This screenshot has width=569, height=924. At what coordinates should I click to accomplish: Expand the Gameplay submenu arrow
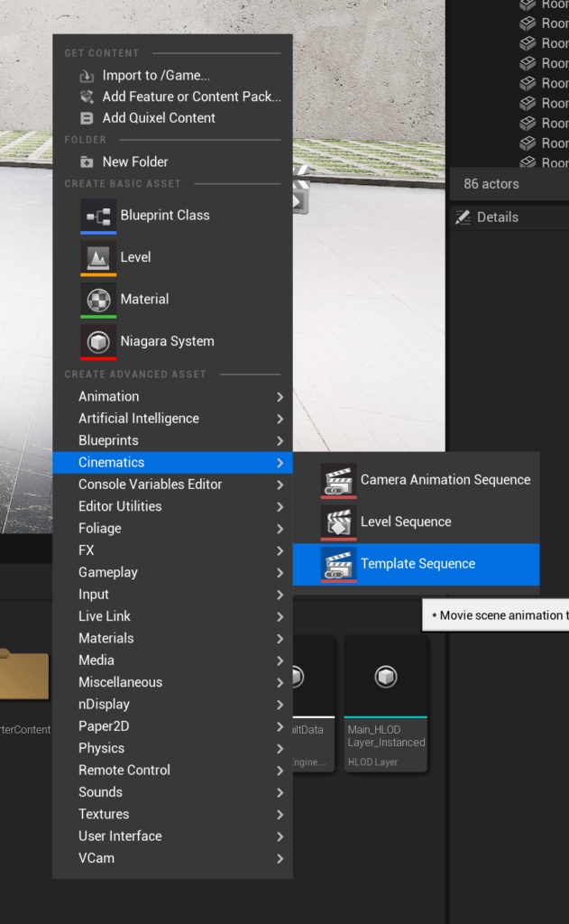(280, 573)
